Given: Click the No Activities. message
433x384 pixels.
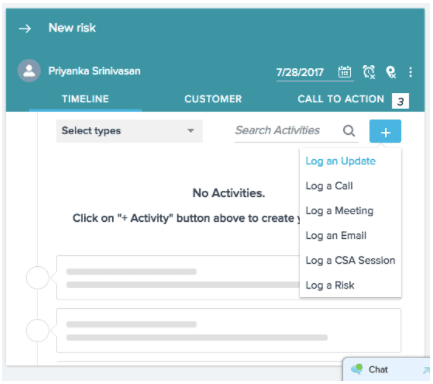Looking at the screenshot, I should click(229, 193).
